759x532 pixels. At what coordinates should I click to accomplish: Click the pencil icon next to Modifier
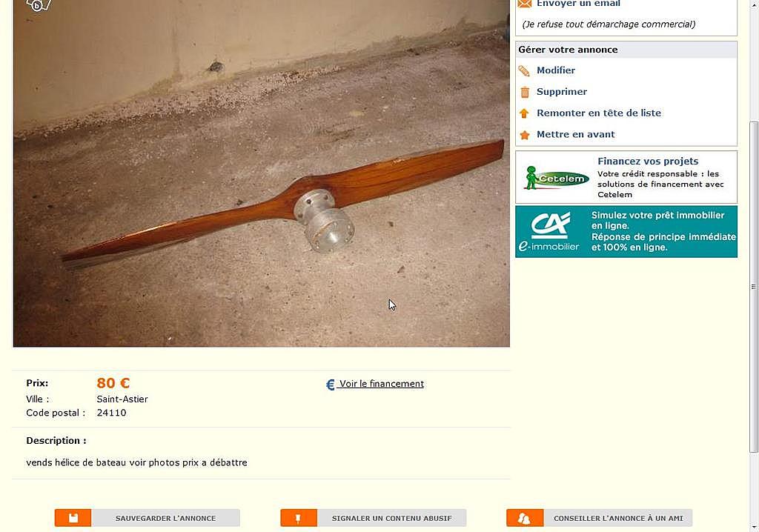524,70
